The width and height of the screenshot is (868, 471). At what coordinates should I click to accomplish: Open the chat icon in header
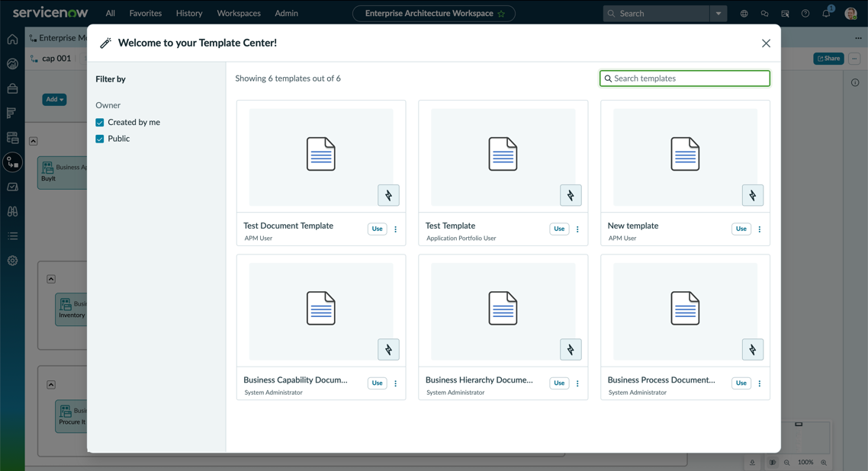pyautogui.click(x=764, y=13)
